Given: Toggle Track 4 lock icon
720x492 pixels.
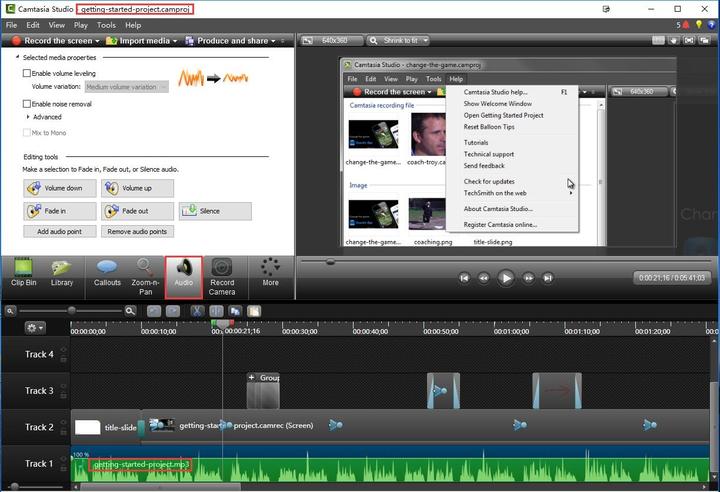Looking at the screenshot, I should pos(63,360).
